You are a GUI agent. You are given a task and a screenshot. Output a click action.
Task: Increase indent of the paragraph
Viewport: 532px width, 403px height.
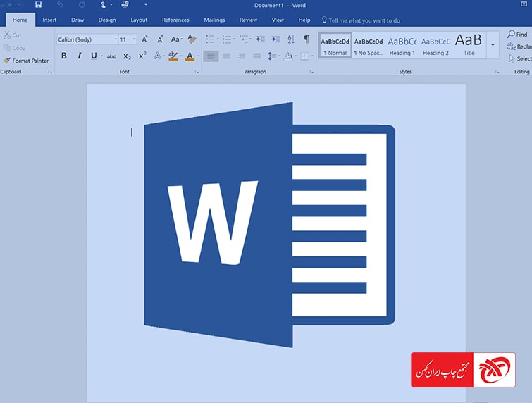coord(274,39)
